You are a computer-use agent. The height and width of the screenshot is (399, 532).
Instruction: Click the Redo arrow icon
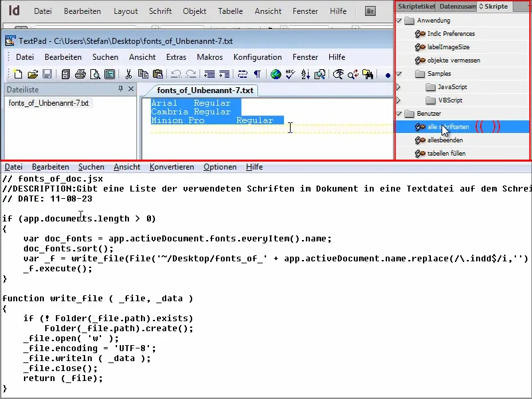coord(191,74)
